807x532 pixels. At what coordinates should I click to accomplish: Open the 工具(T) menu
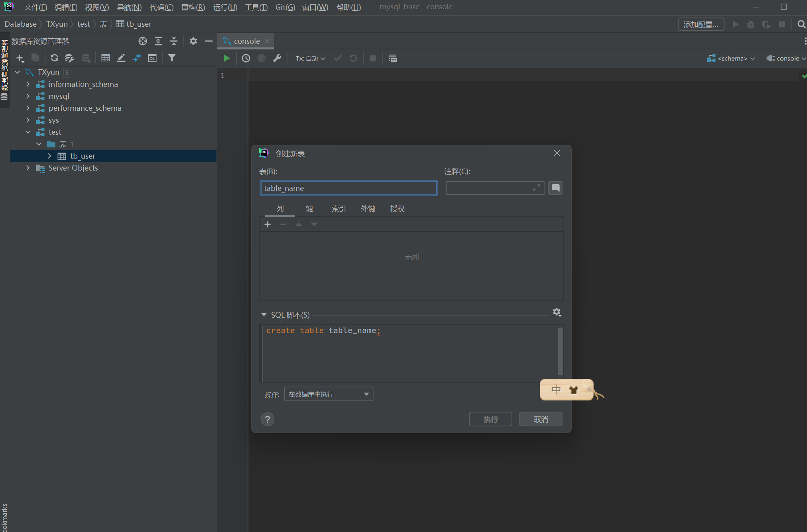pos(256,7)
